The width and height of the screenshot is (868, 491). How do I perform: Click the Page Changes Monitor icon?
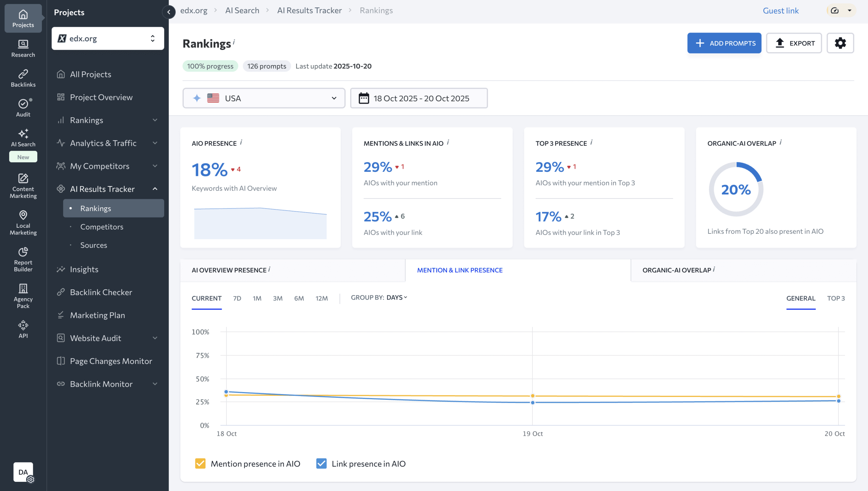pos(61,361)
